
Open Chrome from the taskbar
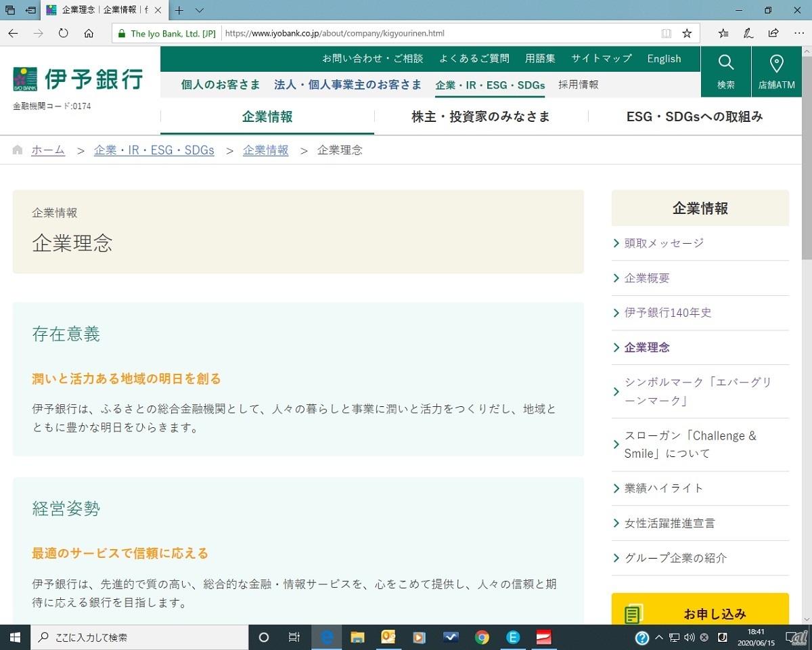[x=482, y=637]
